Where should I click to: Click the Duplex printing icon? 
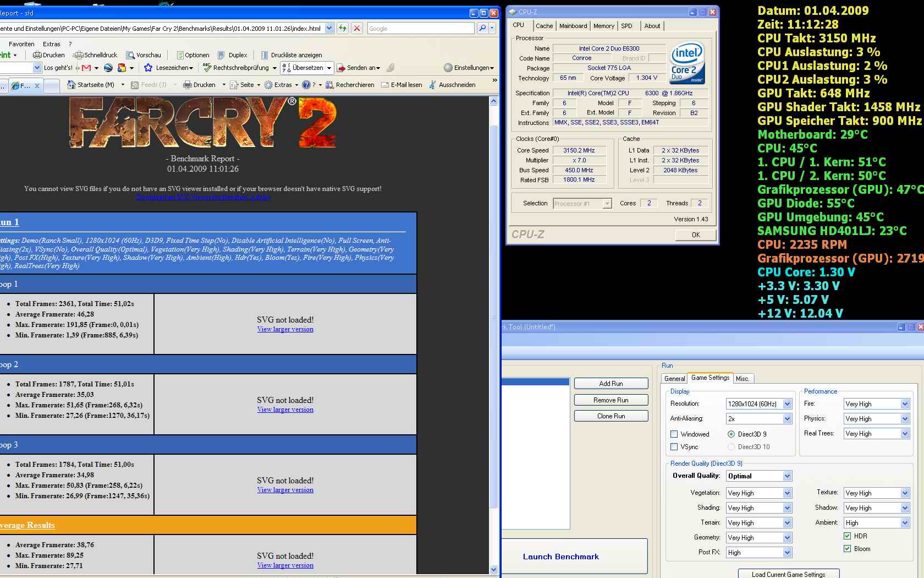[221, 55]
